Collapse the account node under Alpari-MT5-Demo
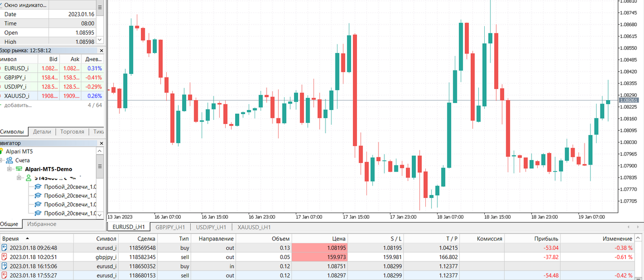The height and width of the screenshot is (280, 644). click(x=19, y=177)
